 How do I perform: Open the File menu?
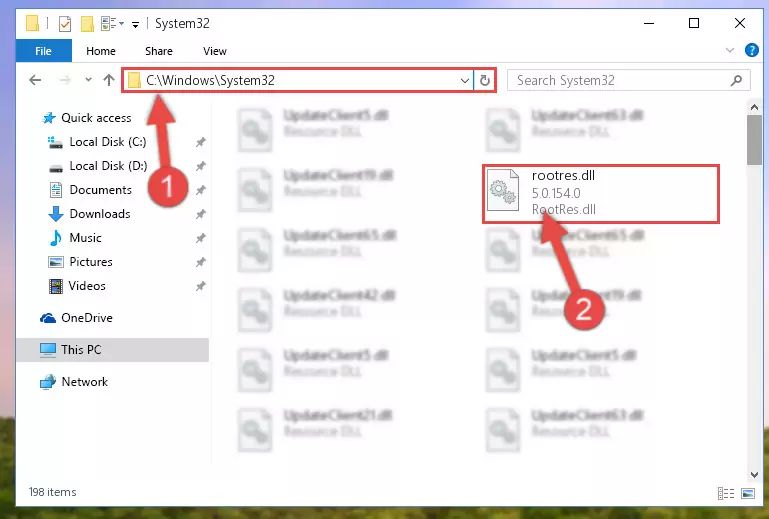point(43,51)
